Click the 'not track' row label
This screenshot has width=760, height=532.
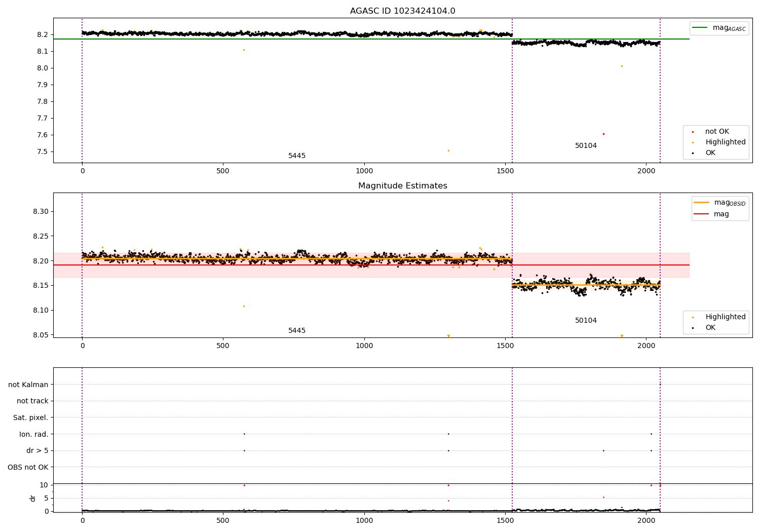pyautogui.click(x=32, y=401)
